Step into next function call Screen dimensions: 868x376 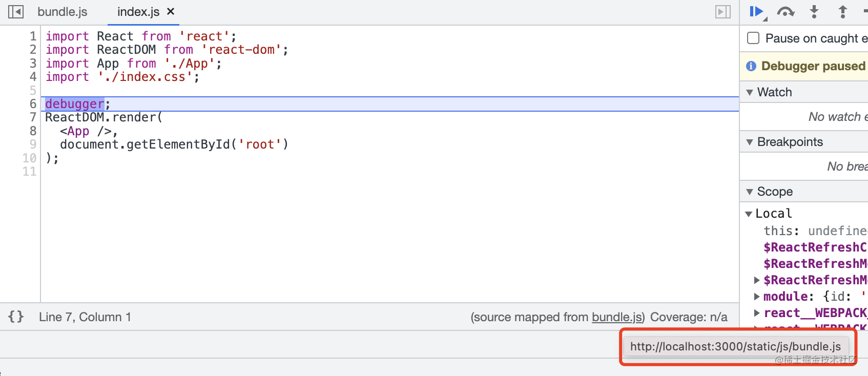click(814, 11)
